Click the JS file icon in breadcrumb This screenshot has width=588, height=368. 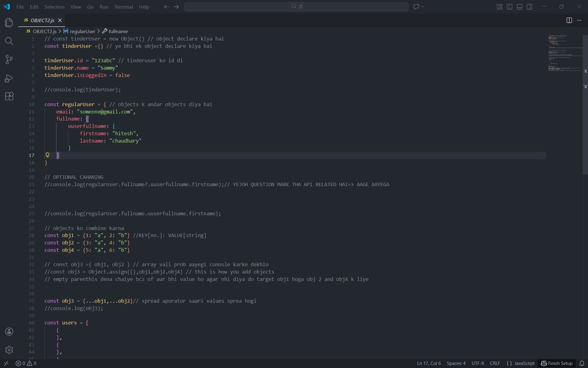(28, 31)
